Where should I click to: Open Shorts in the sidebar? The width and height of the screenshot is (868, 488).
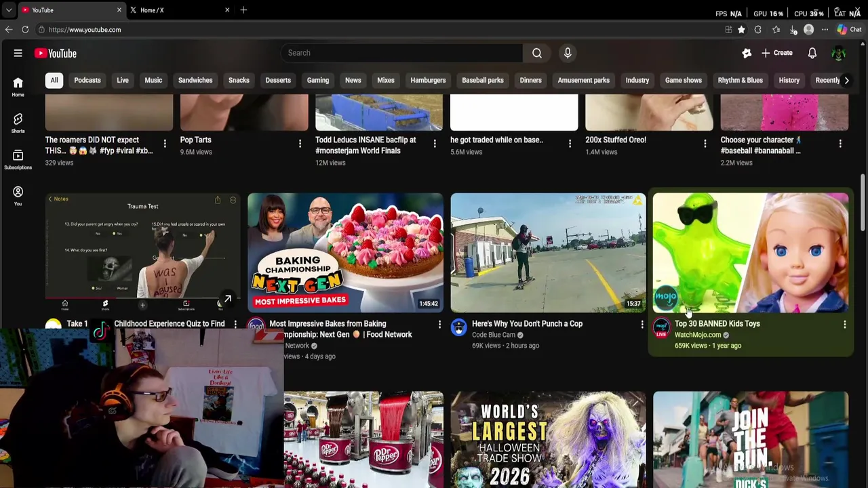click(18, 123)
